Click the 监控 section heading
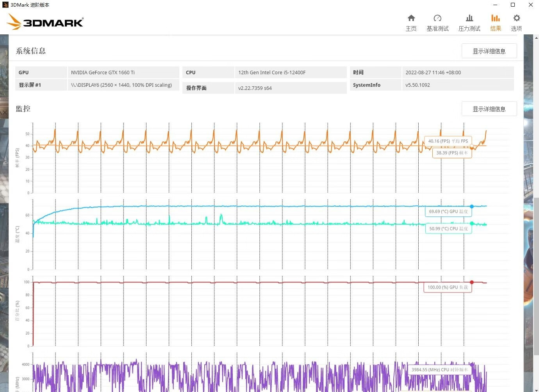Image resolution: width=539 pixels, height=392 pixels. coord(23,109)
